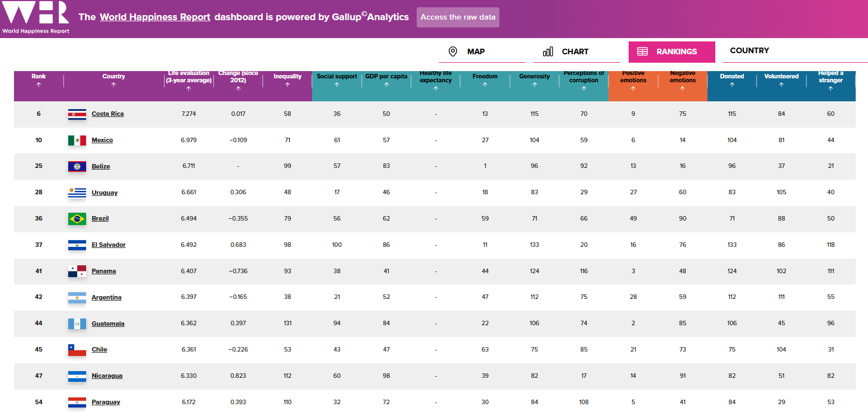Sort by Social support column
The width and height of the screenshot is (868, 412).
point(337,85)
